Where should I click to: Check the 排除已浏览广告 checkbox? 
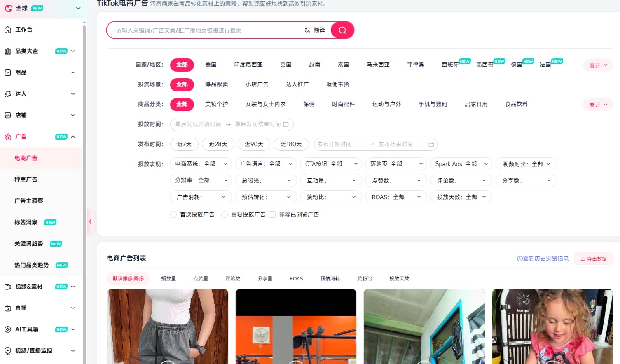click(273, 215)
